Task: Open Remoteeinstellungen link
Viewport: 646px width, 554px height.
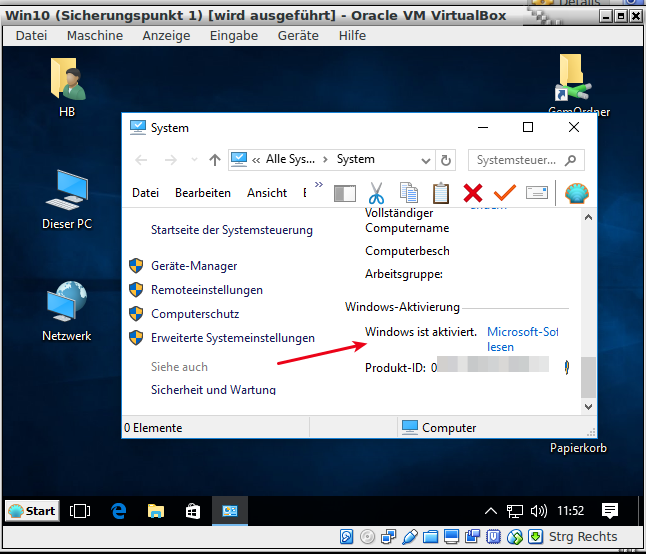Action: tap(207, 290)
